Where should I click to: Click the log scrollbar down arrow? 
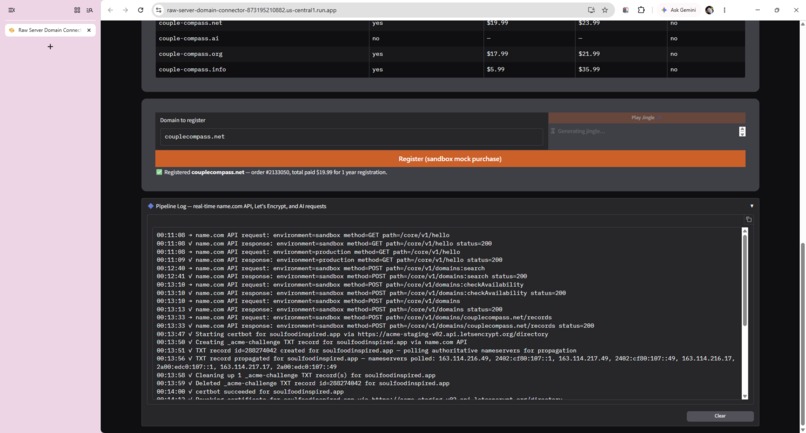(x=744, y=396)
